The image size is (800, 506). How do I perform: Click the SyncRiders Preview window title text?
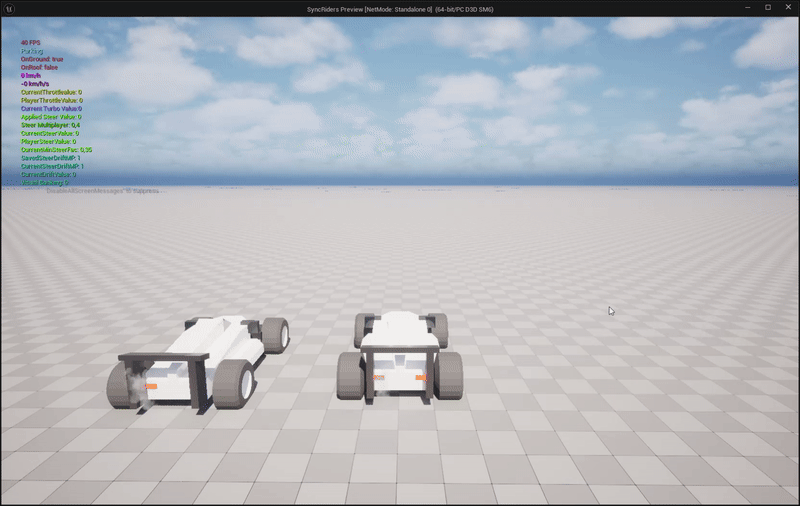(x=400, y=9)
